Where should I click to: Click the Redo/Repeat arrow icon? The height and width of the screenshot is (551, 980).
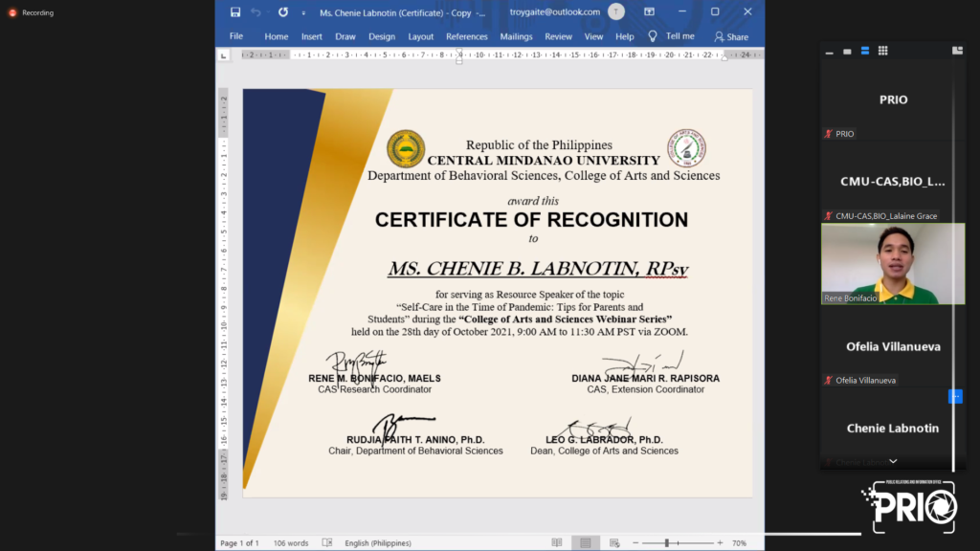tap(283, 12)
